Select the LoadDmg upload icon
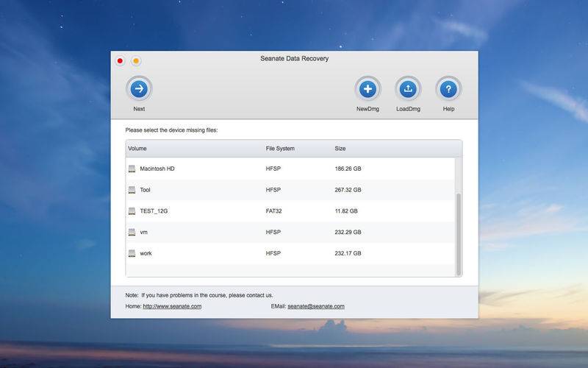This screenshot has width=588, height=368. 408,89
